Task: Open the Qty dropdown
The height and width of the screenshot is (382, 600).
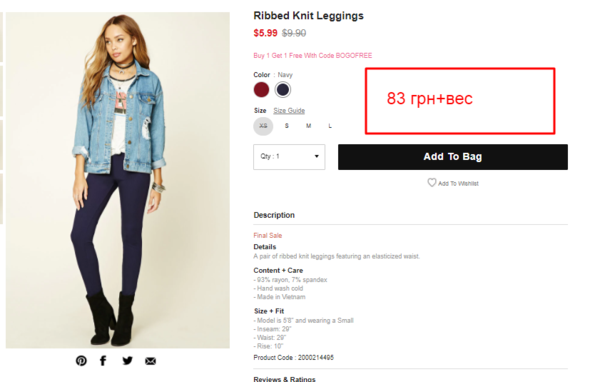Action: pyautogui.click(x=289, y=157)
